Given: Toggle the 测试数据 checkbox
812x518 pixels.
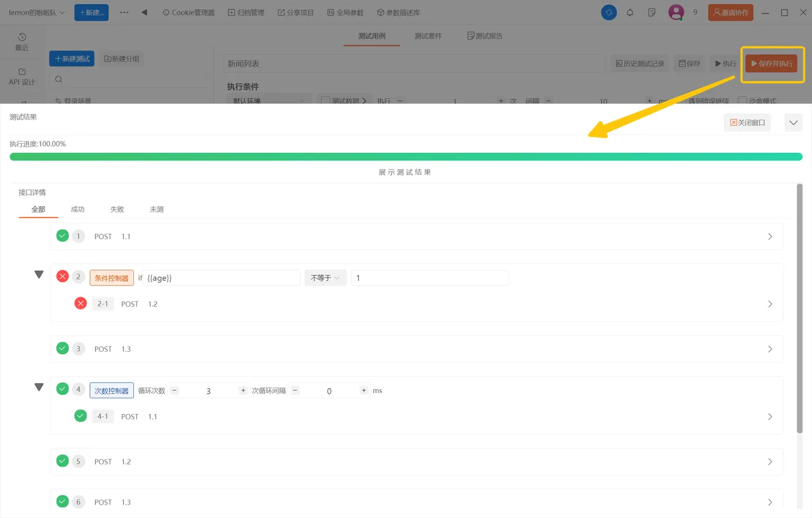Looking at the screenshot, I should tap(325, 101).
